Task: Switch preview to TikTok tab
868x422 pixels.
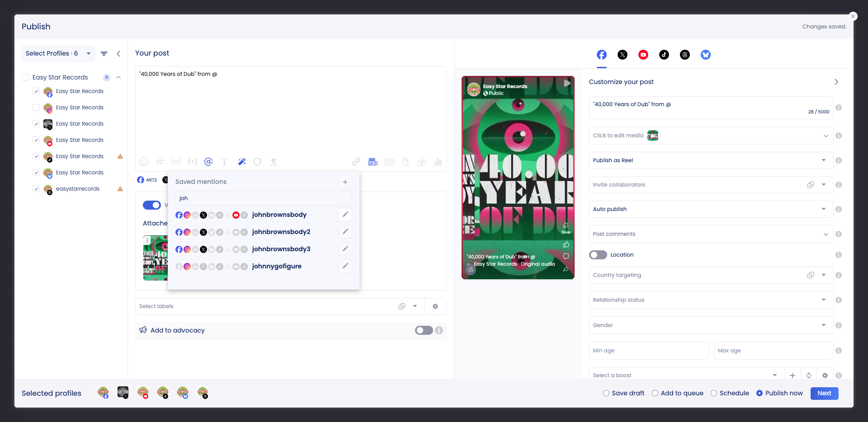Action: (664, 55)
